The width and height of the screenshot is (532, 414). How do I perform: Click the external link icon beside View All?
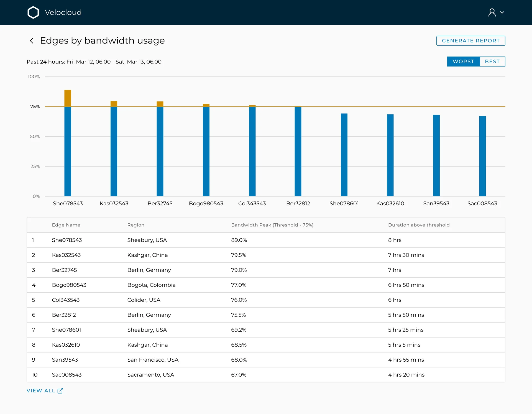60,390
